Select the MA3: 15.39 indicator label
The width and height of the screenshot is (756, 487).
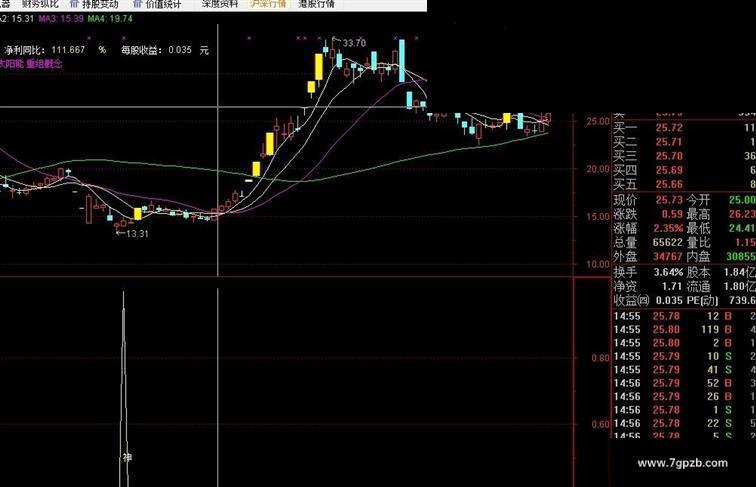tap(61, 19)
